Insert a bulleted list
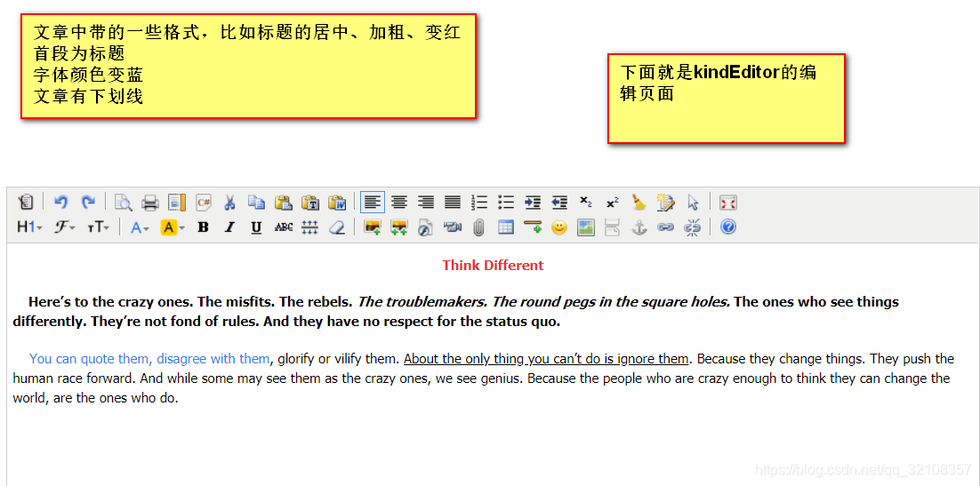Screen dimensions: 980x486 pyautogui.click(x=506, y=203)
